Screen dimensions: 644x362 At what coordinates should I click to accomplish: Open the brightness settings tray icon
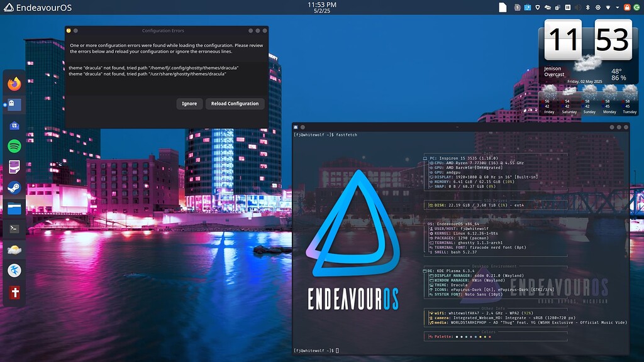pos(597,8)
